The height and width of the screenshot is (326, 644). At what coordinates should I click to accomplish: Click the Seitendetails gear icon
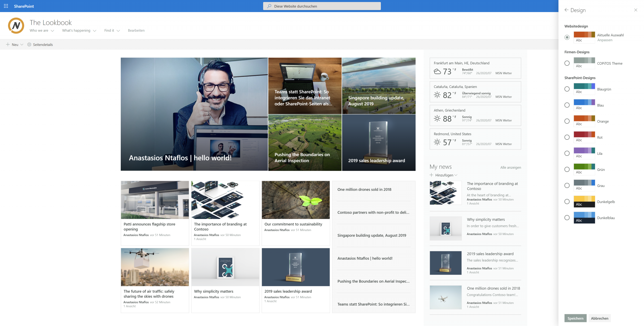pos(29,44)
